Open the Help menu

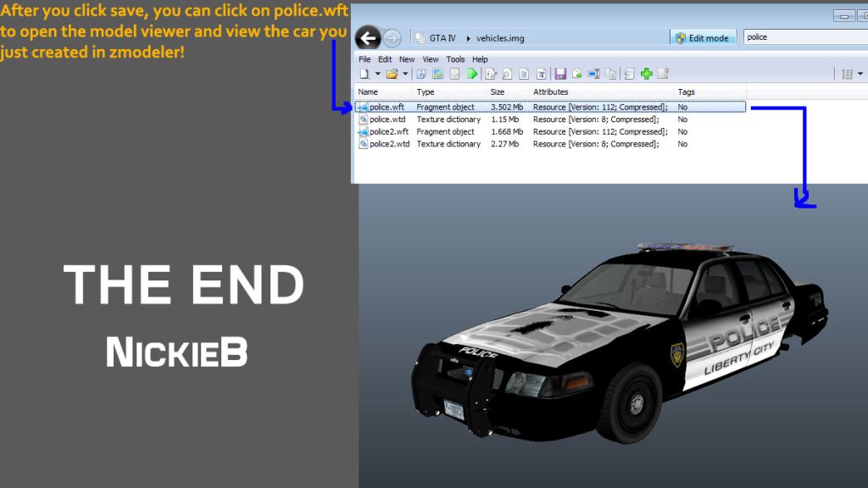point(480,59)
